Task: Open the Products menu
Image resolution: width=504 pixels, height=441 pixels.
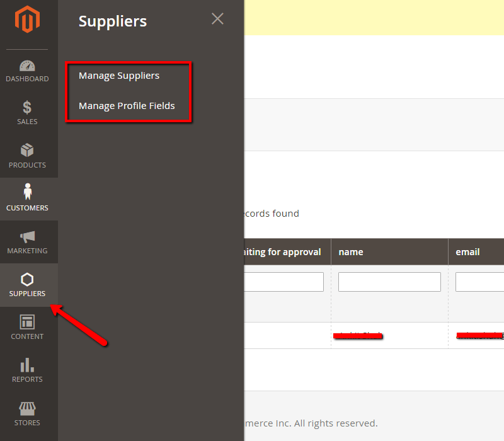Action: (27, 156)
